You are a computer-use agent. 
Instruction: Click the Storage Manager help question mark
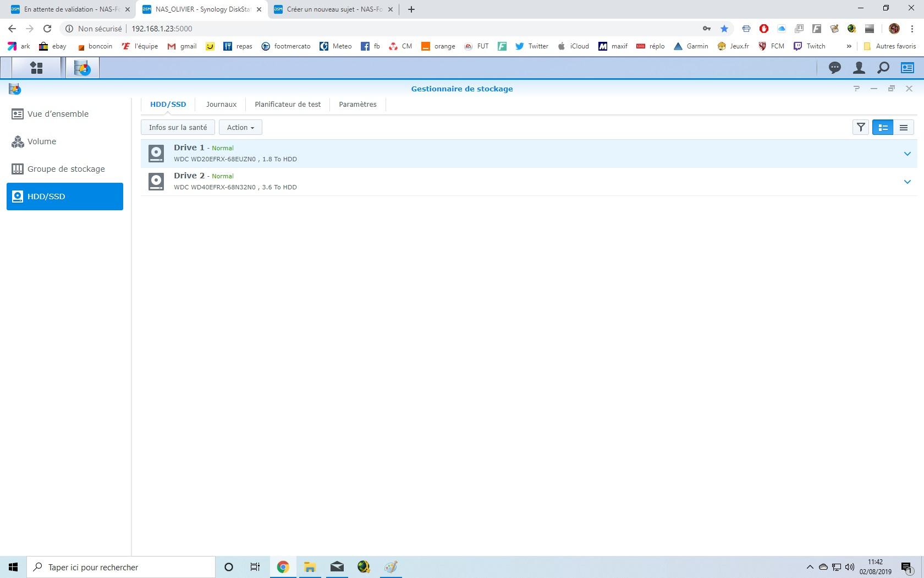pyautogui.click(x=856, y=89)
